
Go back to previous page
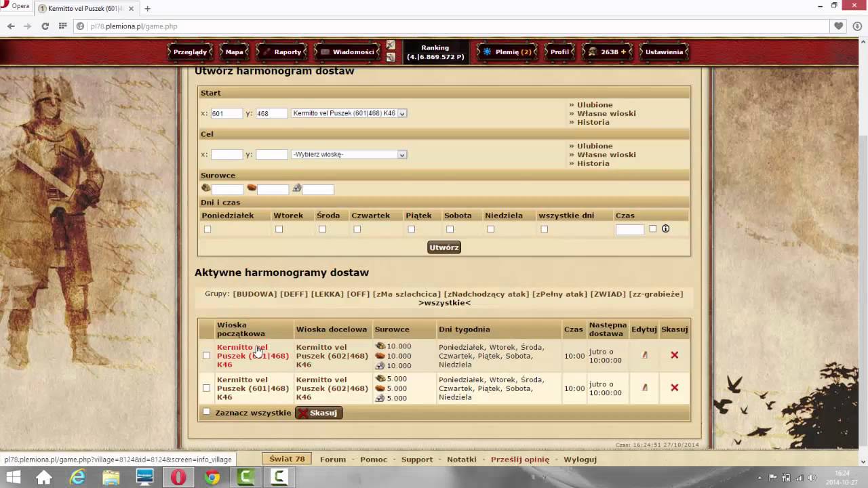point(11,26)
